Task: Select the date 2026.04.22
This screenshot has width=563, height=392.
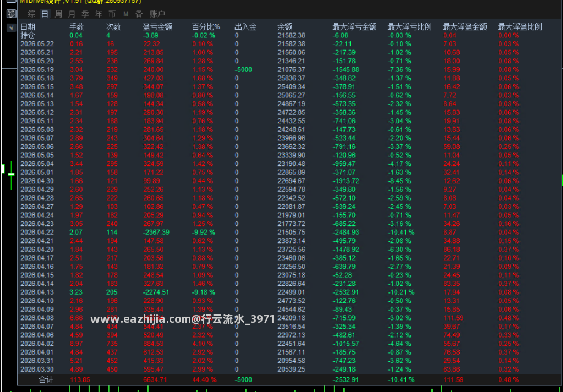Action: pyautogui.click(x=37, y=233)
